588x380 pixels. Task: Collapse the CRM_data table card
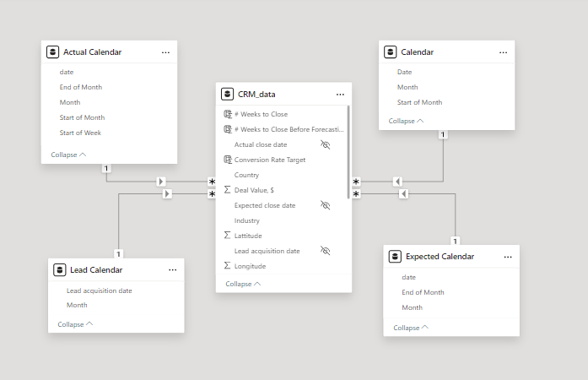(x=242, y=285)
